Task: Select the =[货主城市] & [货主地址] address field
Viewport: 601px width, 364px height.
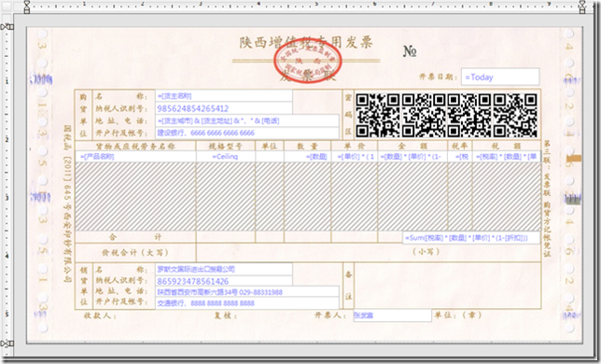Action: (247, 120)
